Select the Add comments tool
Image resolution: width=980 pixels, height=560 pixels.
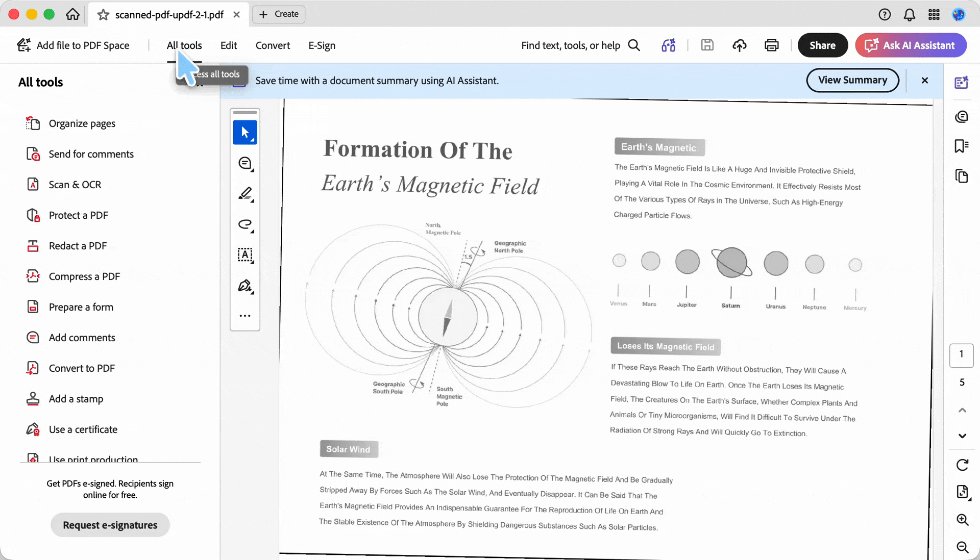point(71,338)
